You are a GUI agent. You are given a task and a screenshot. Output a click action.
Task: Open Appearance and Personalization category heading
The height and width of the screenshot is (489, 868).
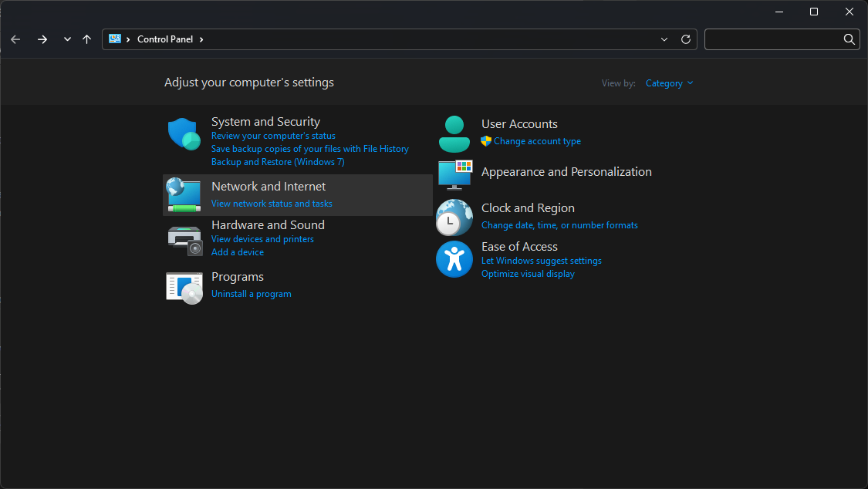coord(566,172)
